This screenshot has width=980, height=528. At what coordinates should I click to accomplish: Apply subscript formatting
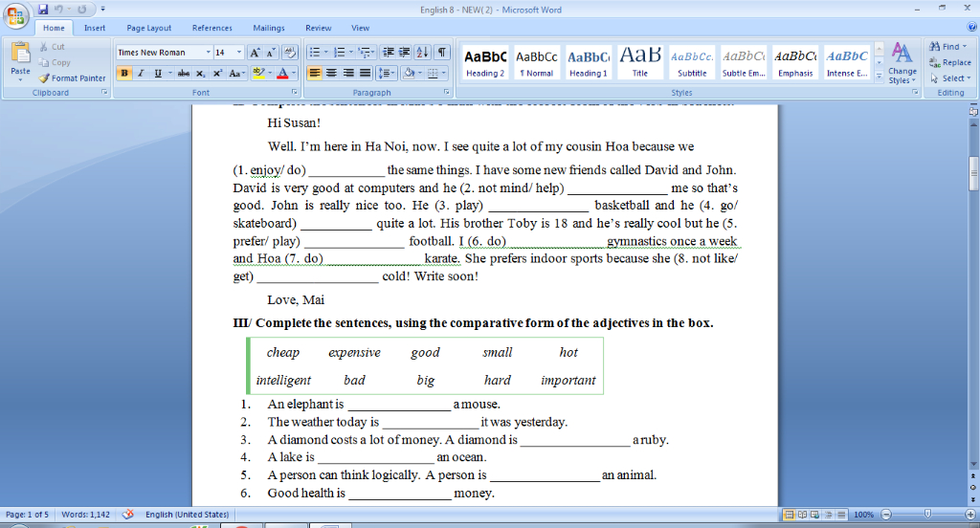(x=200, y=73)
